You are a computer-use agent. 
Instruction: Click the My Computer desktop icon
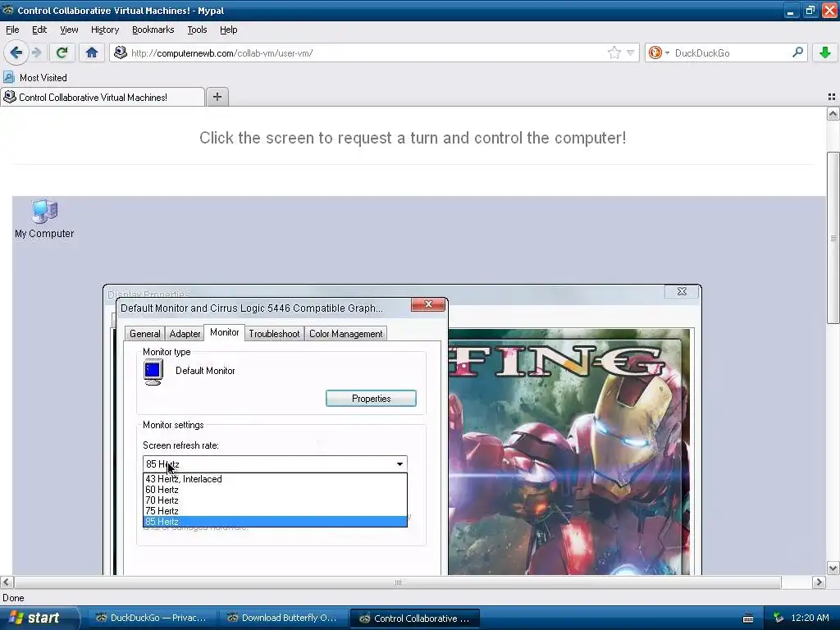point(44,218)
